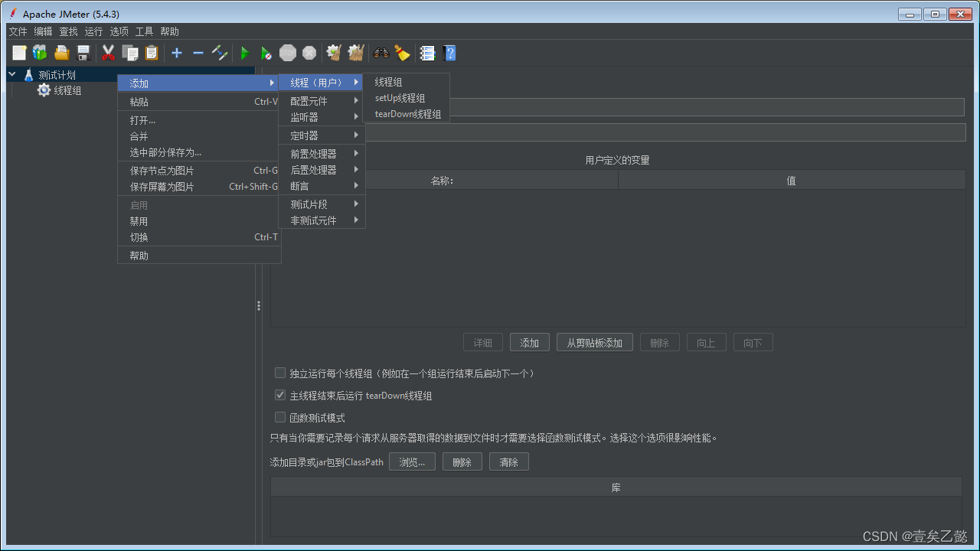Click the binoculars search icon
Screen dimensions: 980x551
(x=381, y=53)
